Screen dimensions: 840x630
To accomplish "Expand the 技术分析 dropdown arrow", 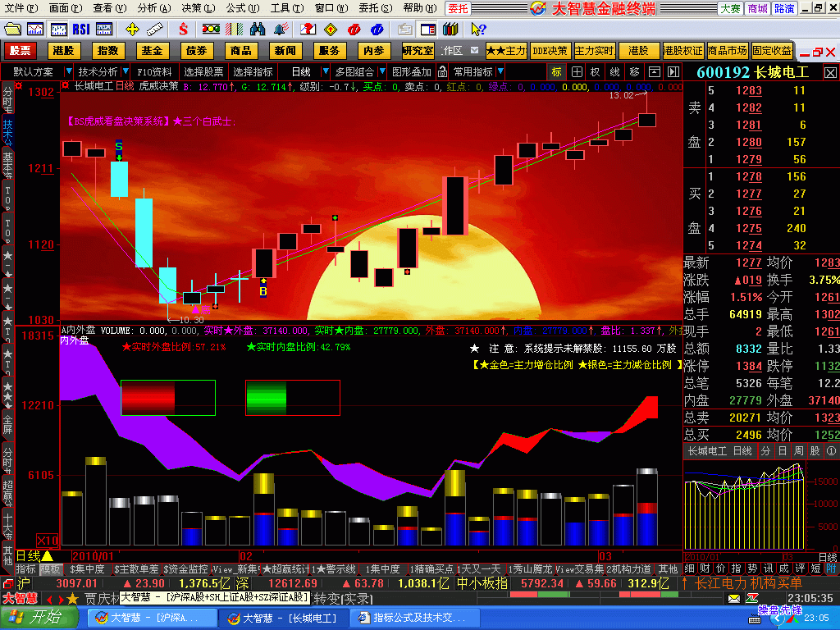I will (x=126, y=71).
